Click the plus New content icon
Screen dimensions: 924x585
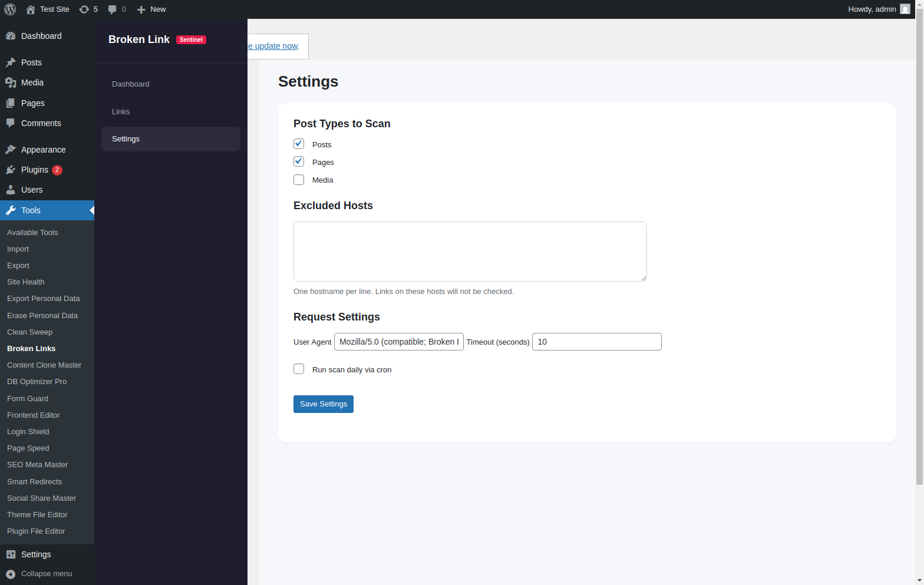click(x=141, y=9)
